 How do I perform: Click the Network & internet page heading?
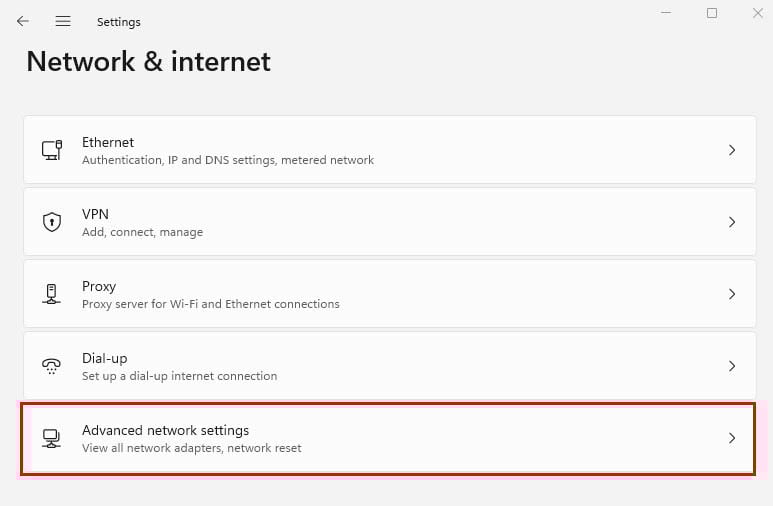point(148,62)
